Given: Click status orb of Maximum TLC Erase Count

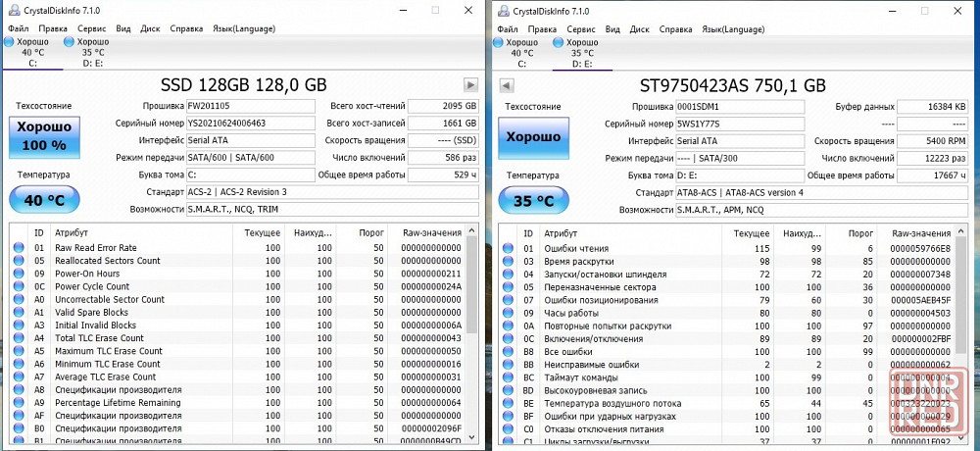Looking at the screenshot, I should click(19, 351).
